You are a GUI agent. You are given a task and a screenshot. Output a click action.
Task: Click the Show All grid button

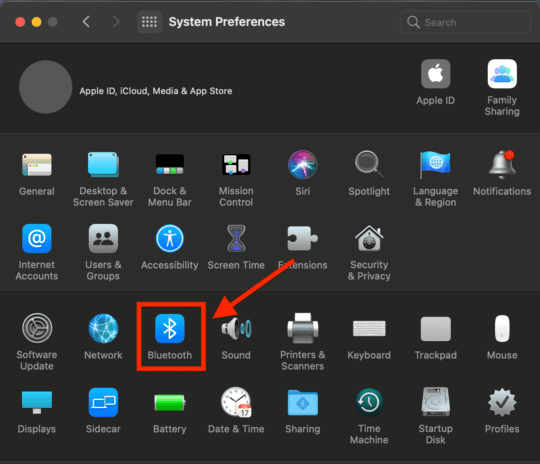(x=149, y=22)
